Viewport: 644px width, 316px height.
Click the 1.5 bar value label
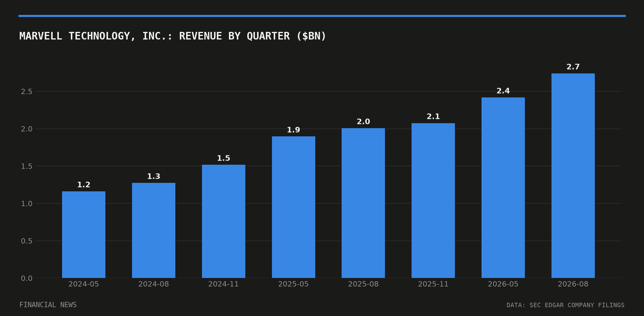[x=224, y=158]
